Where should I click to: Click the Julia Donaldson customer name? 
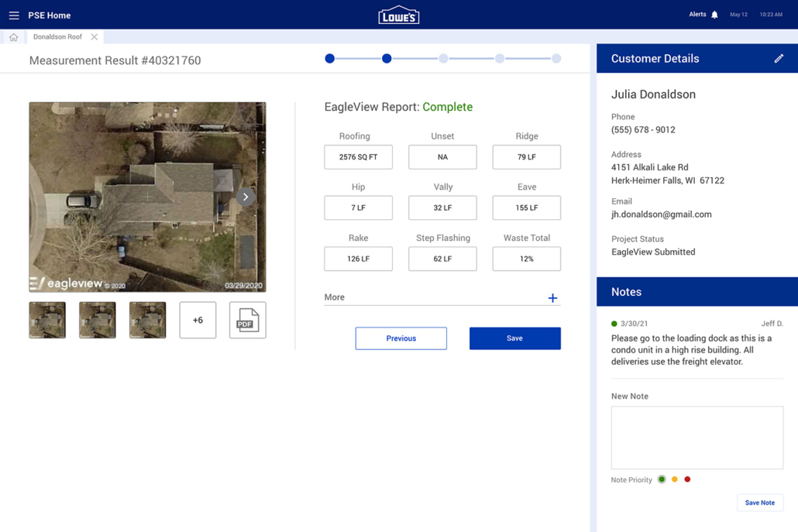pos(653,94)
